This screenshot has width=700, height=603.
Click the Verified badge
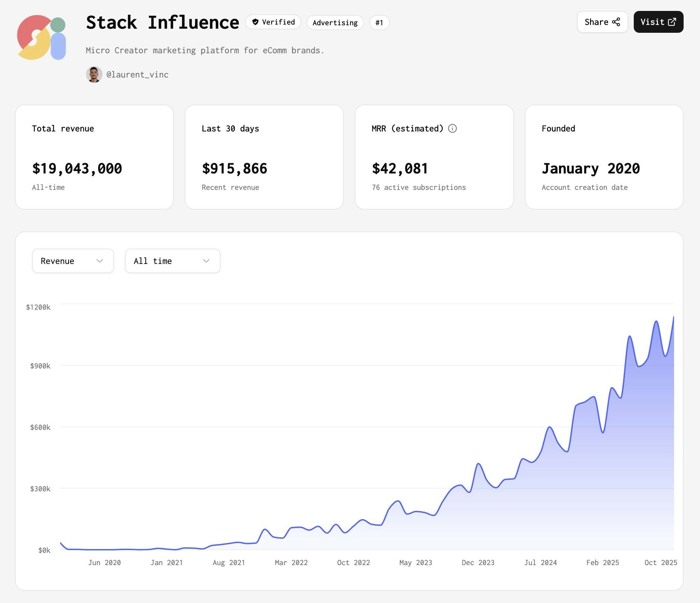pos(273,22)
